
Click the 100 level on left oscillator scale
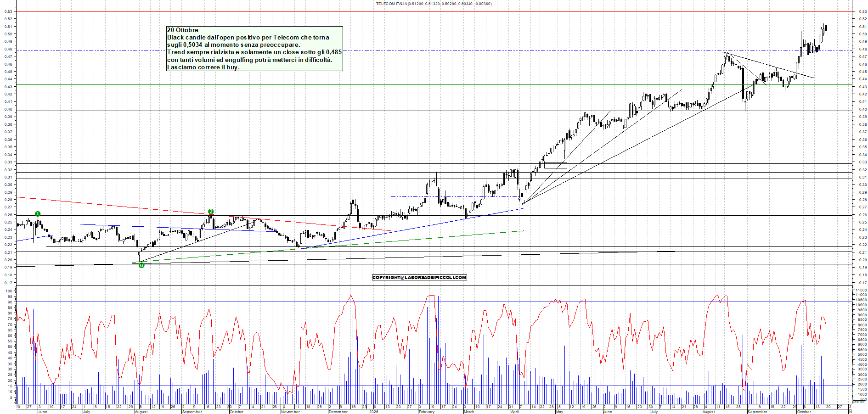coord(8,291)
